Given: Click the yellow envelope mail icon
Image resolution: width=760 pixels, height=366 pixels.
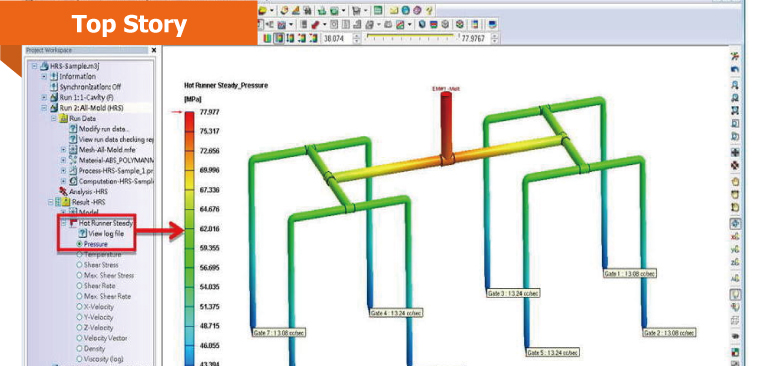Looking at the screenshot, I should coord(394,10).
